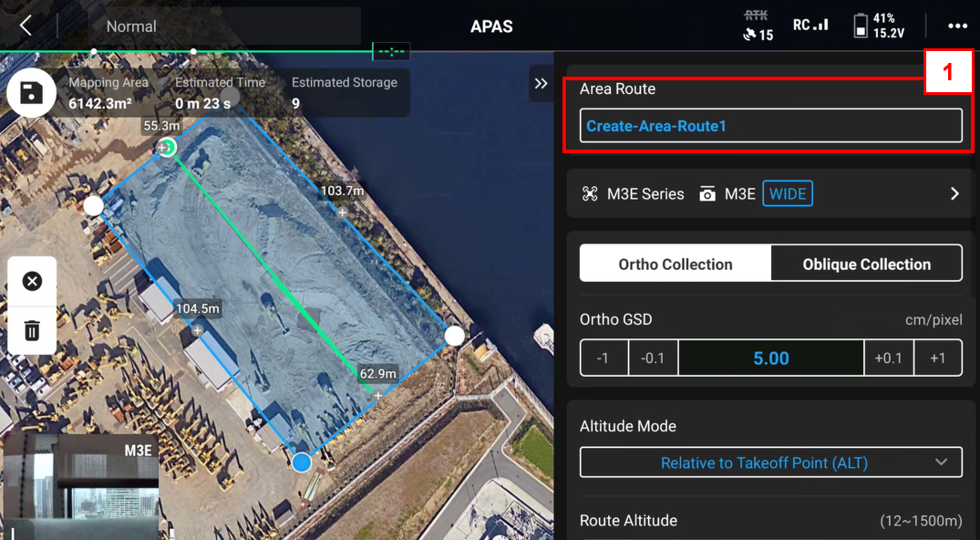Tap the Estimated Time 0 m 23 s readout

(220, 93)
